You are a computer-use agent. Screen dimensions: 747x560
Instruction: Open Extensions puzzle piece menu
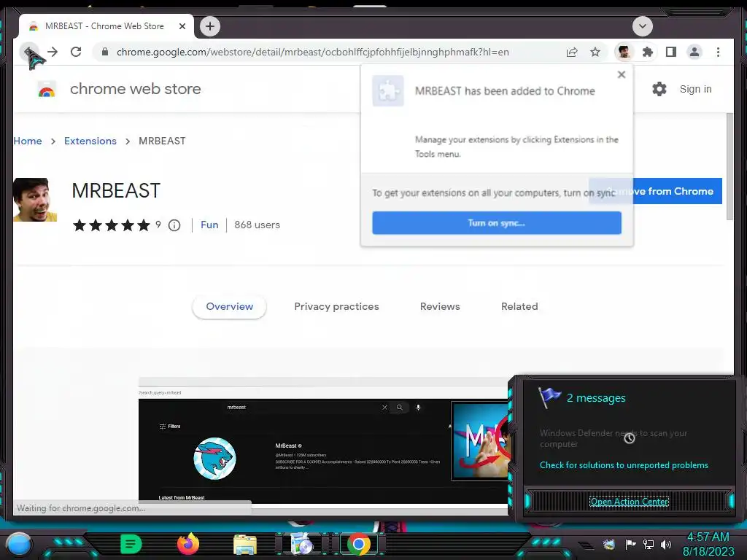coord(648,52)
